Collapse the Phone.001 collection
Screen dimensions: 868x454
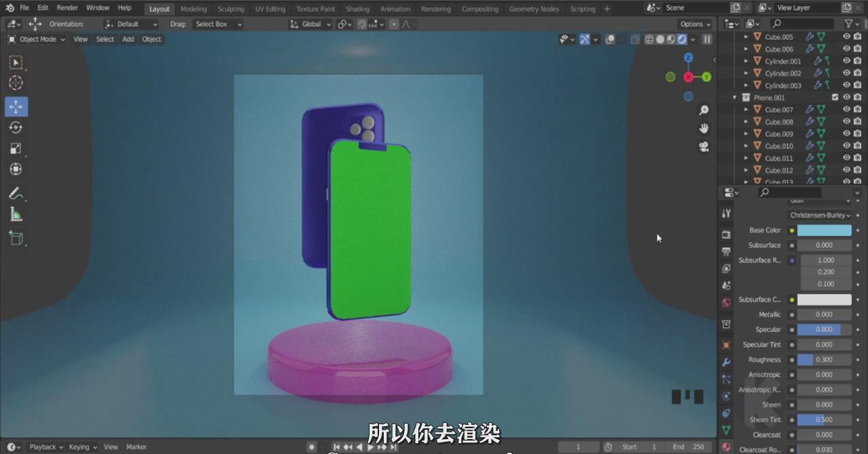(734, 98)
